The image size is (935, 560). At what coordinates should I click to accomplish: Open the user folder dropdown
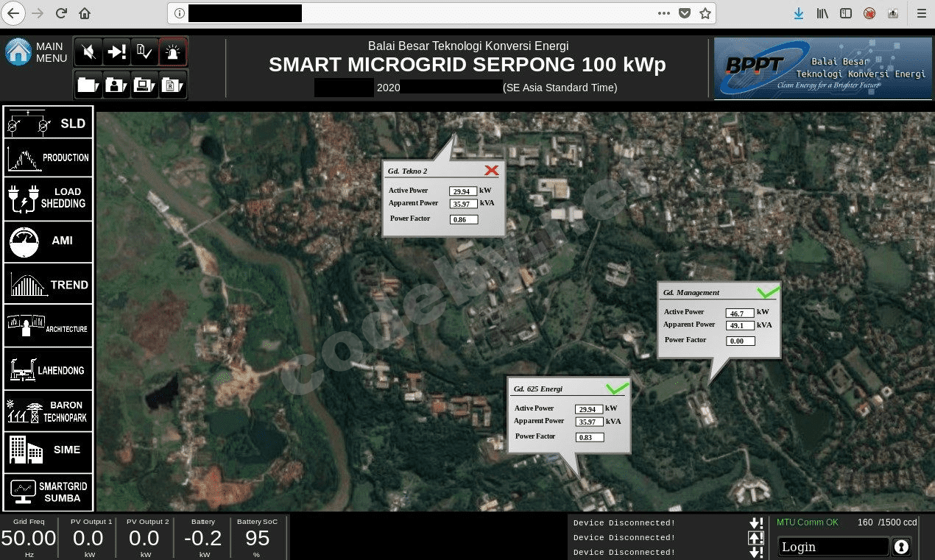[x=116, y=85]
